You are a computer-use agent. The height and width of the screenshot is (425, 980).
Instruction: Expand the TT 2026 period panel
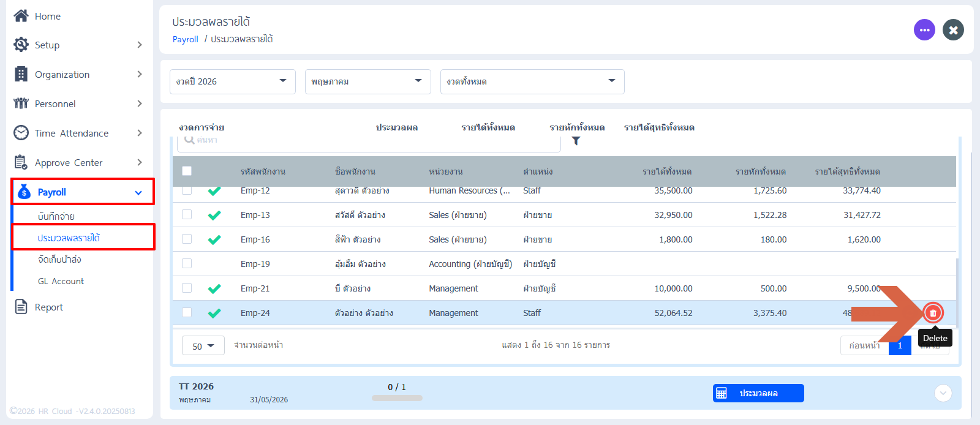tap(943, 393)
